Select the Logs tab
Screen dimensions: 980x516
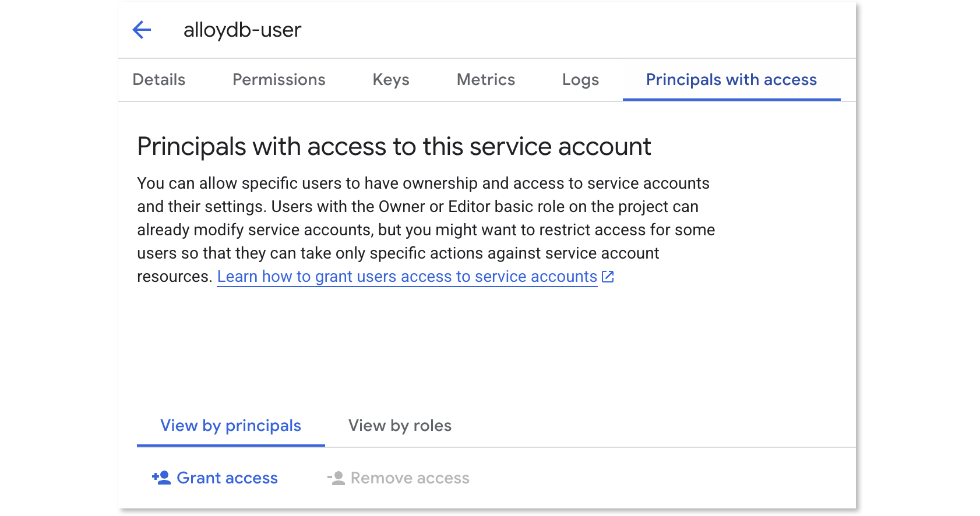coord(580,80)
